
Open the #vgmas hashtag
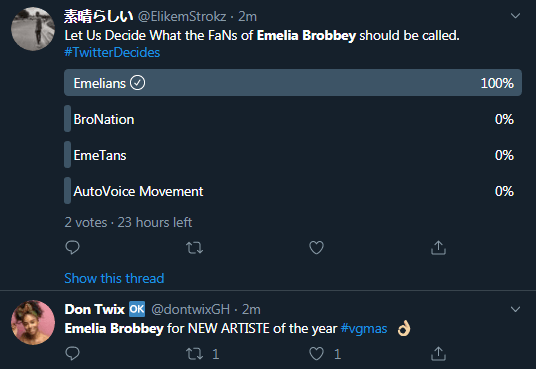pos(364,329)
